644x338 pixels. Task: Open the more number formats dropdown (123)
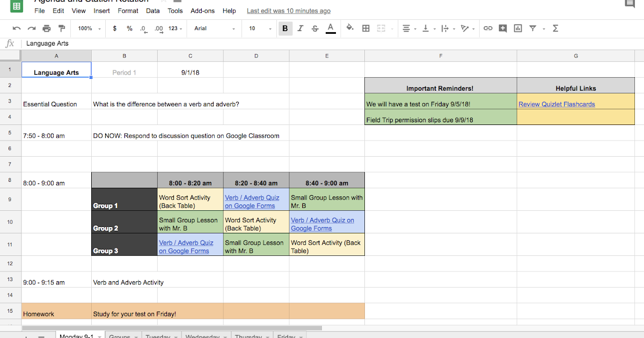point(174,28)
